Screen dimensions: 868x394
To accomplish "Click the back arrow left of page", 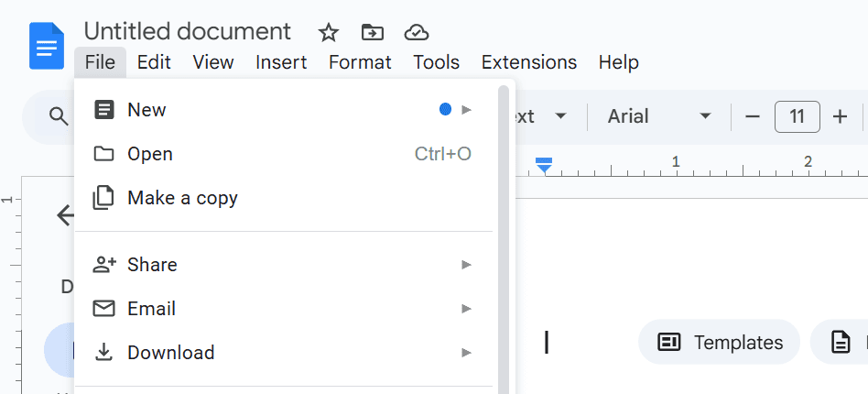I will [x=65, y=215].
